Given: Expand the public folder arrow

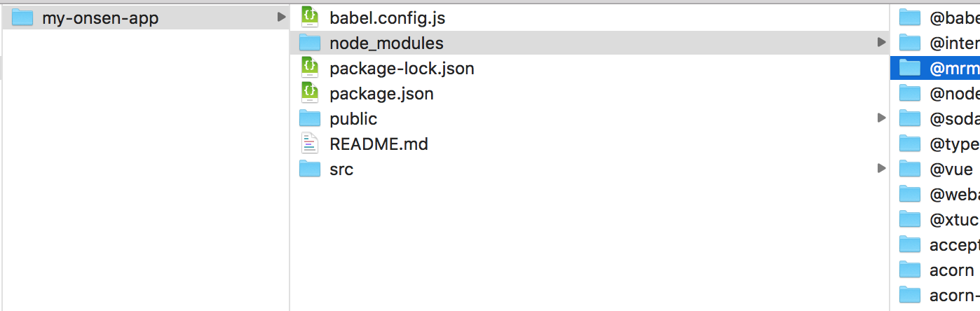Looking at the screenshot, I should pos(881,118).
